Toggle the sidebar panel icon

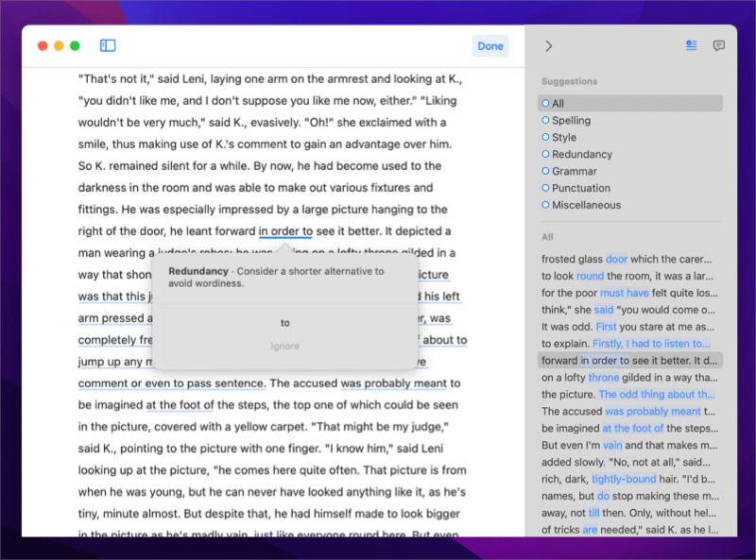(108, 45)
